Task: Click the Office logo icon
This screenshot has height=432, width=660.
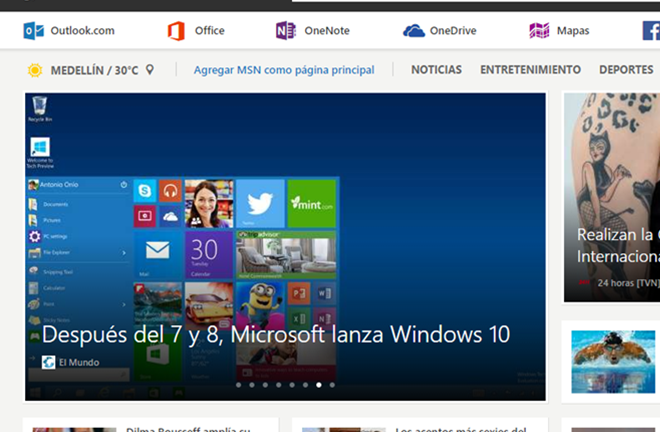Action: point(176,31)
